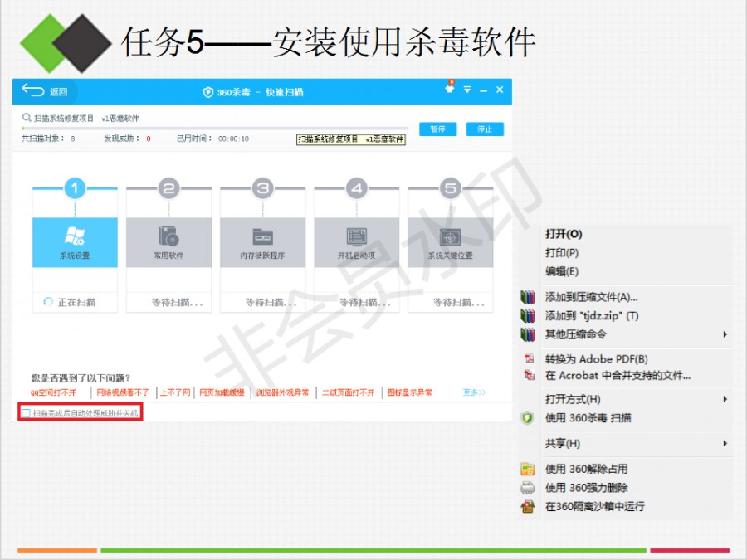Enable 扫描完成后自动处理威胁并关机 checkbox
This screenshot has width=747, height=560.
coord(27,412)
